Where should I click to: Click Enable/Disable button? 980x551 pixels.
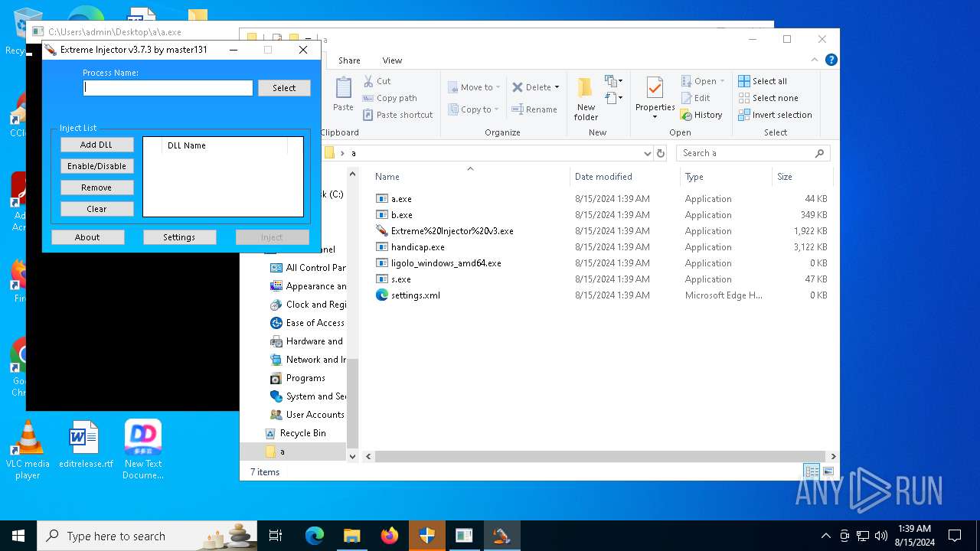click(96, 166)
